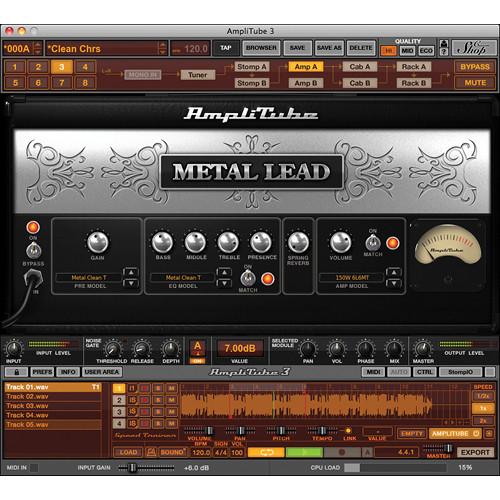Solo track 2 with its S button

(x=159, y=400)
